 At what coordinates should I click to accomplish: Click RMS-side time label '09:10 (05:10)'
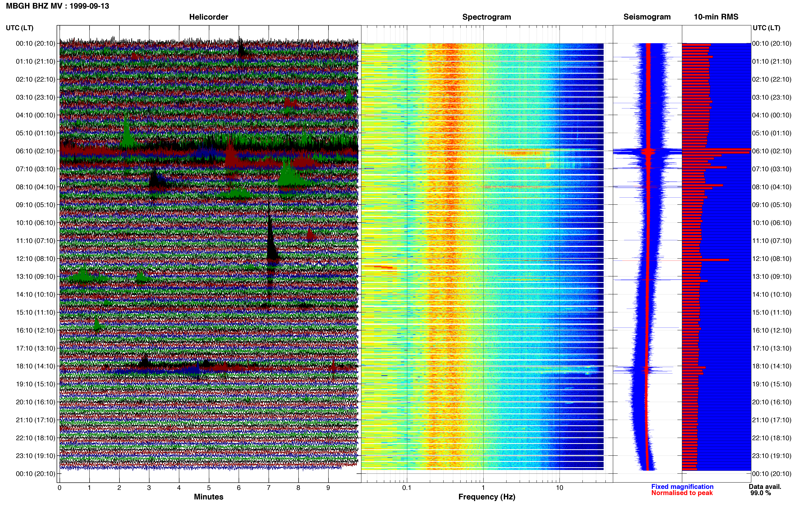coord(772,205)
